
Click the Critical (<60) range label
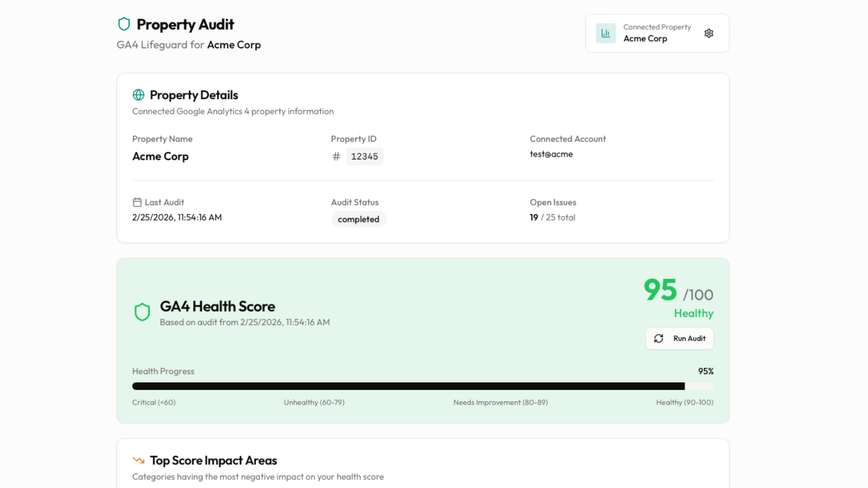154,402
